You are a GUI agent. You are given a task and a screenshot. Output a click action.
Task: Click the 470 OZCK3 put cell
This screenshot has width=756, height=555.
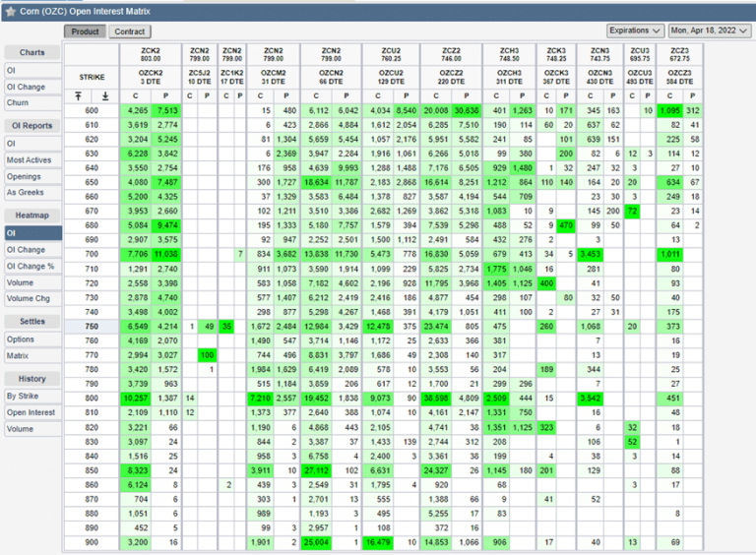[x=566, y=225]
